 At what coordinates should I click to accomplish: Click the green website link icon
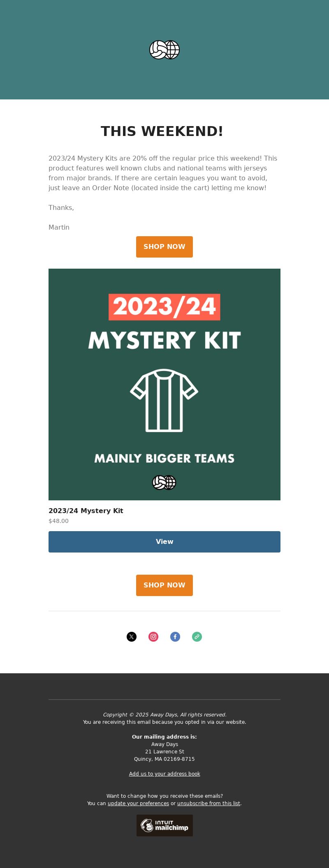pos(197,637)
